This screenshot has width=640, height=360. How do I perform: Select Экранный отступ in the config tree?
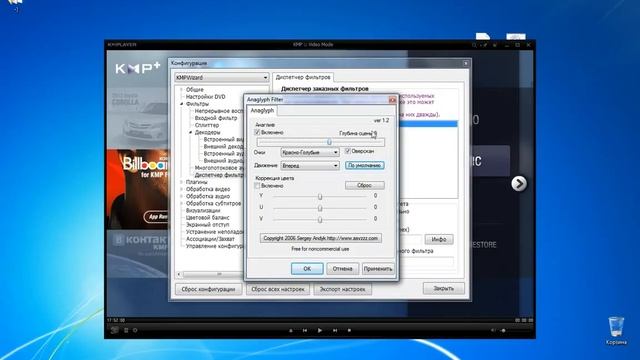click(x=207, y=224)
